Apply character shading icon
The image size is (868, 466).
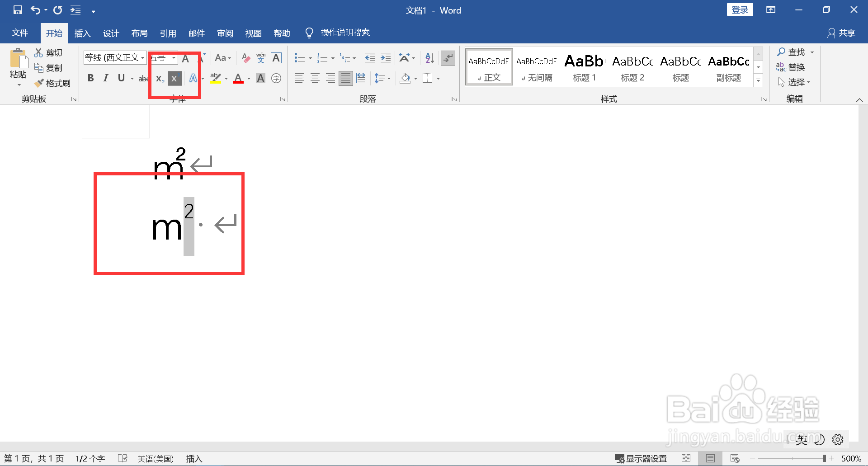pyautogui.click(x=261, y=78)
